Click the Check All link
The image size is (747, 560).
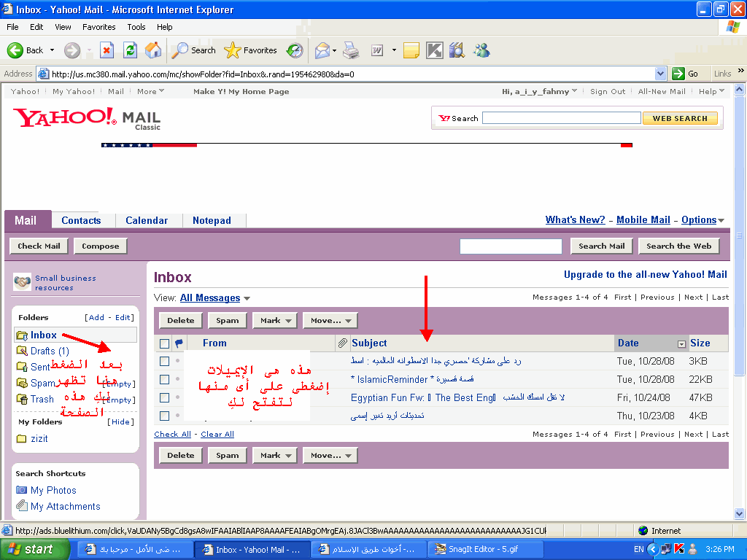[172, 435]
